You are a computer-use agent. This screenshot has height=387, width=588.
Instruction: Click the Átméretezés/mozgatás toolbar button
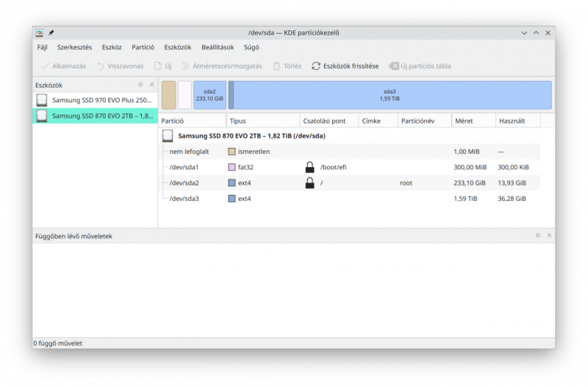pos(222,66)
